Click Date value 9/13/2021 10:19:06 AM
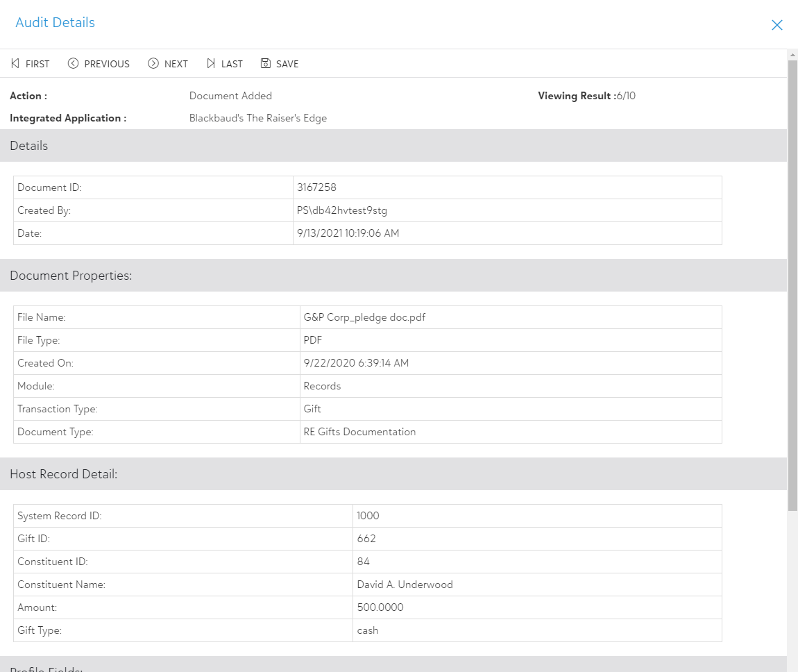 coord(348,233)
